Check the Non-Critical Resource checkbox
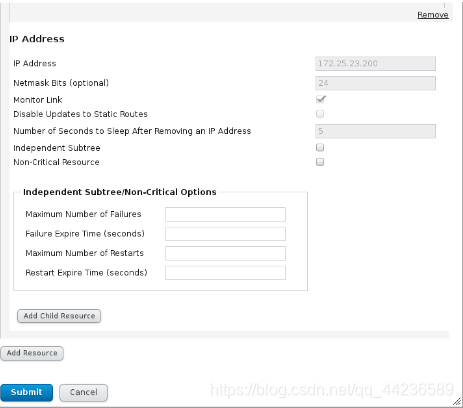The width and height of the screenshot is (463, 408). click(320, 162)
